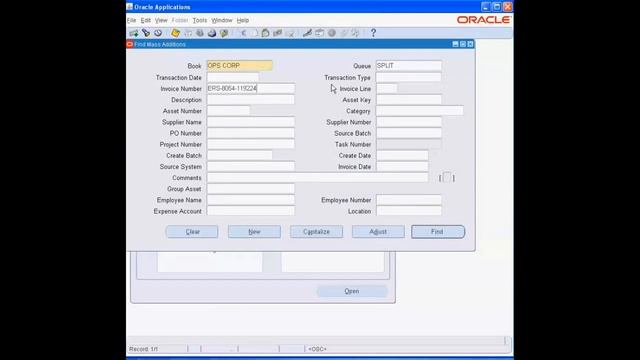Click the Close Form toolbar icon
The height and width of the screenshot is (360, 640).
(224, 33)
